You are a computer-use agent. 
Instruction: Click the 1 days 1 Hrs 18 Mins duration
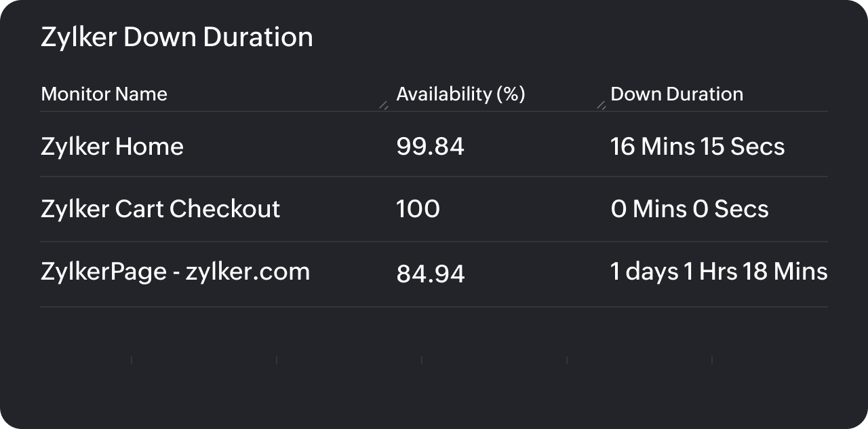tap(719, 271)
